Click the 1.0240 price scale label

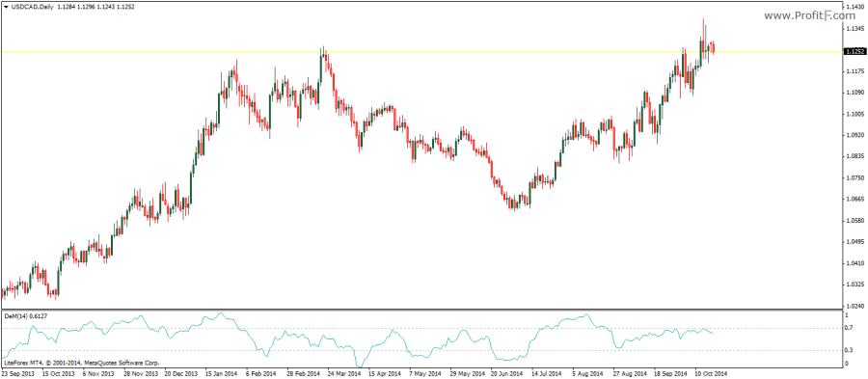(854, 306)
